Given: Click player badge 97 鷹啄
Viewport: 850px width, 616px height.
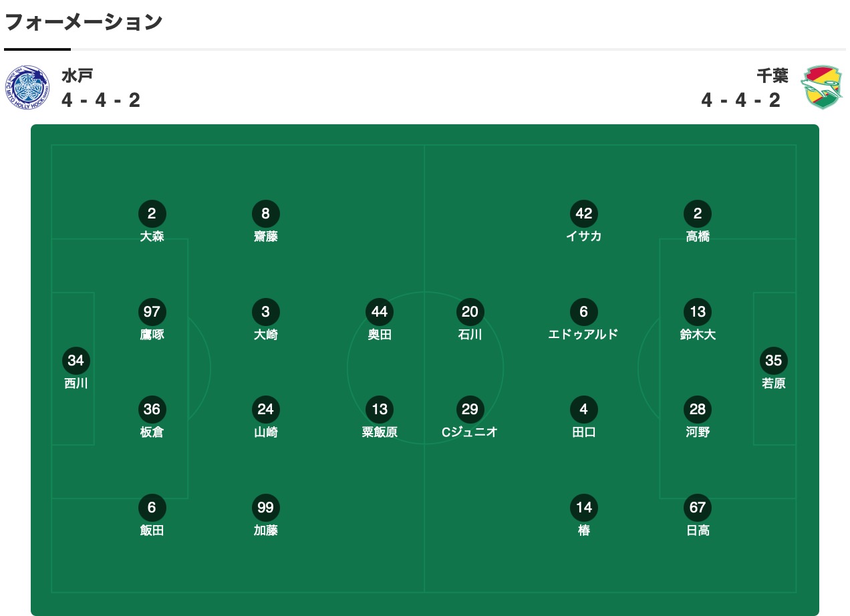Looking at the screenshot, I should click(152, 312).
